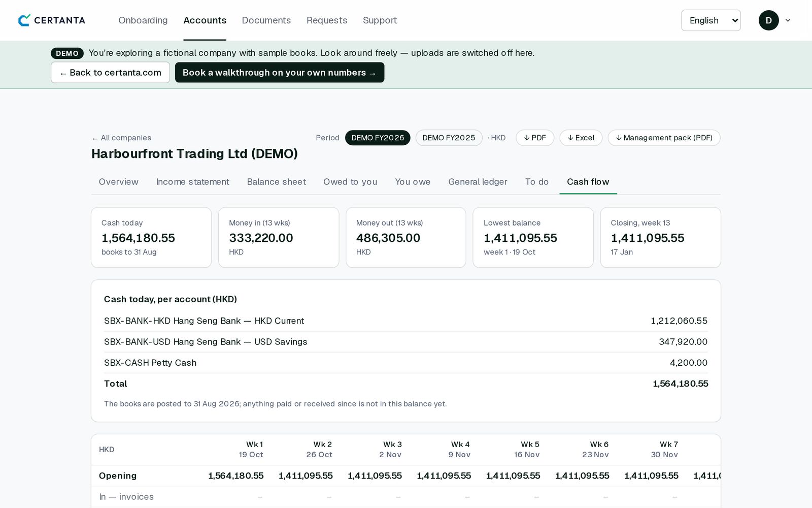The width and height of the screenshot is (812, 508).
Task: Open the user avatar D menu
Action: click(x=768, y=20)
